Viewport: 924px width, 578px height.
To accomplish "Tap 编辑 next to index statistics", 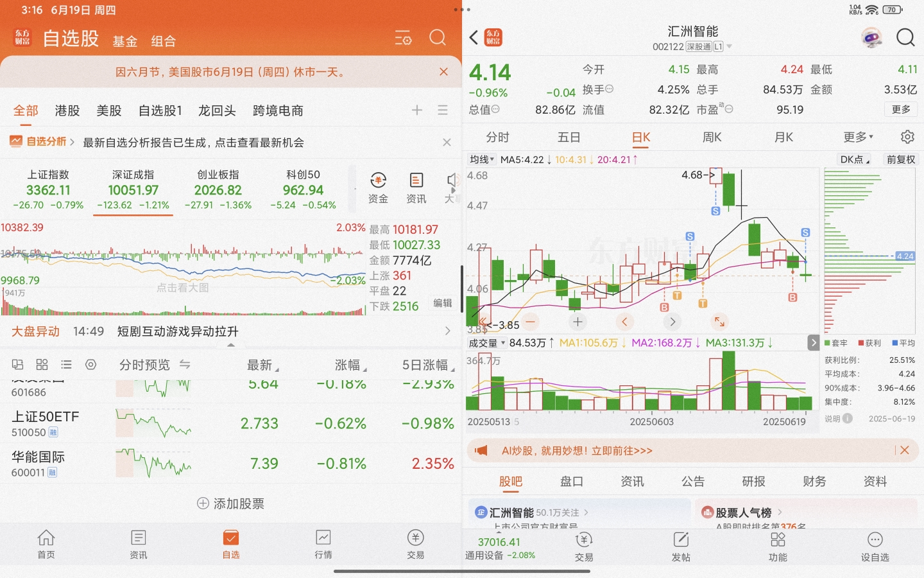I will click(x=443, y=303).
